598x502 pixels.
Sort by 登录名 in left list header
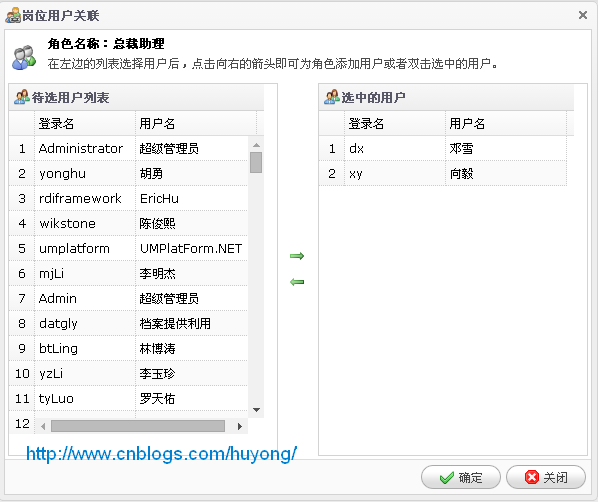85,124
